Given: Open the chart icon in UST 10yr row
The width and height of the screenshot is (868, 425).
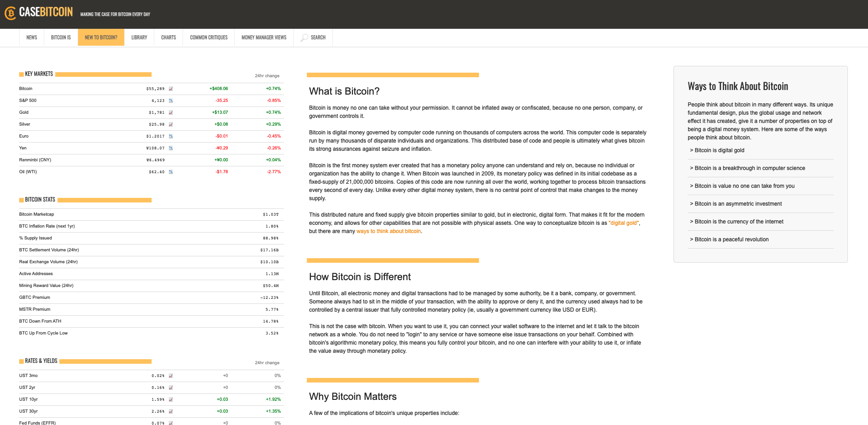Looking at the screenshot, I should pyautogui.click(x=171, y=399).
